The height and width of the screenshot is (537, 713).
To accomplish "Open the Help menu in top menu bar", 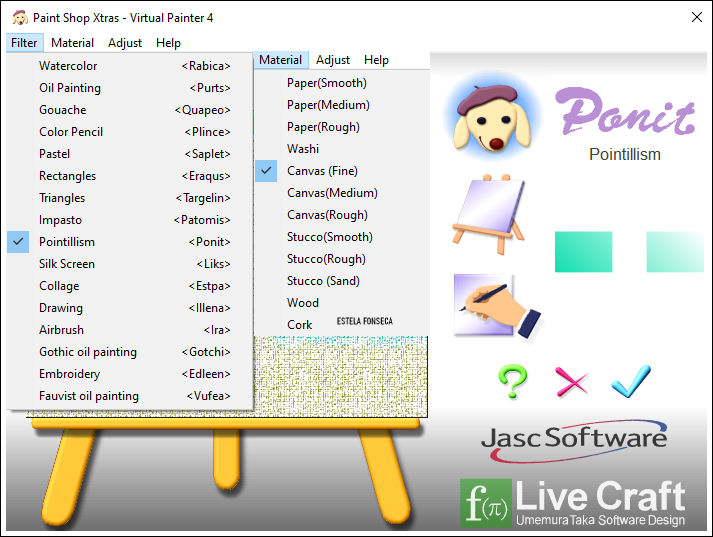I will point(168,43).
